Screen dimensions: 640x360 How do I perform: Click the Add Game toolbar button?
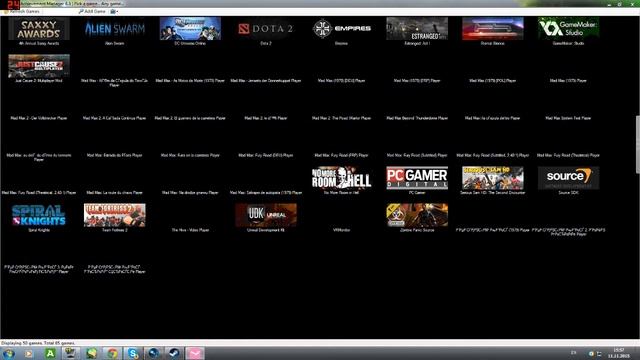(x=92, y=11)
